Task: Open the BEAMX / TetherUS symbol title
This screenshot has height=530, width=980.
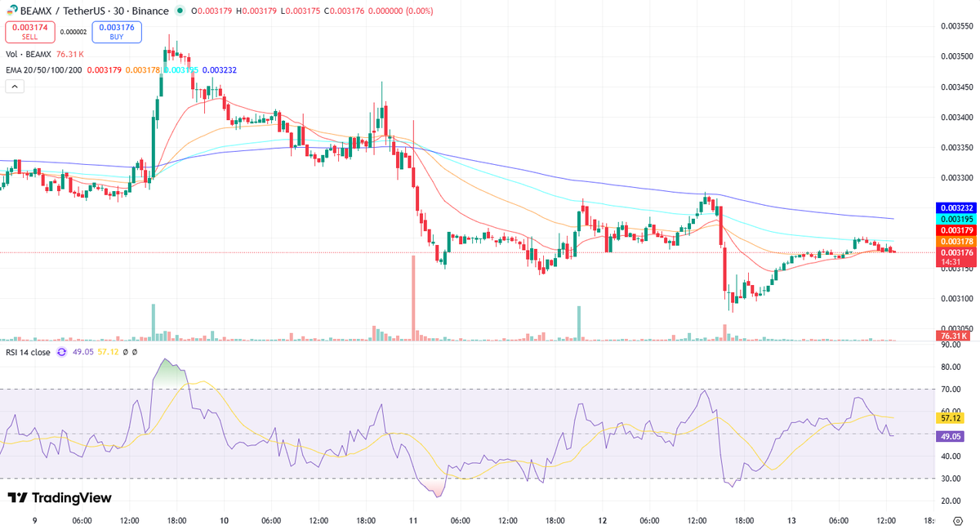Action: pos(95,11)
